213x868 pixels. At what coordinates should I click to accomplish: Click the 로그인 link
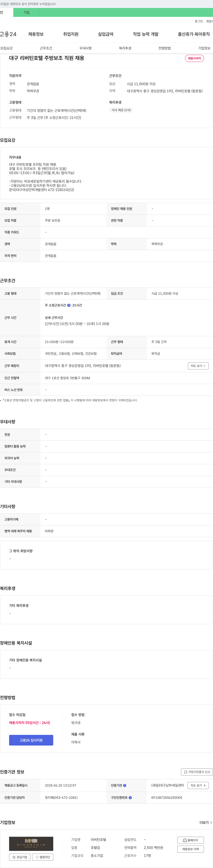[199, 21]
